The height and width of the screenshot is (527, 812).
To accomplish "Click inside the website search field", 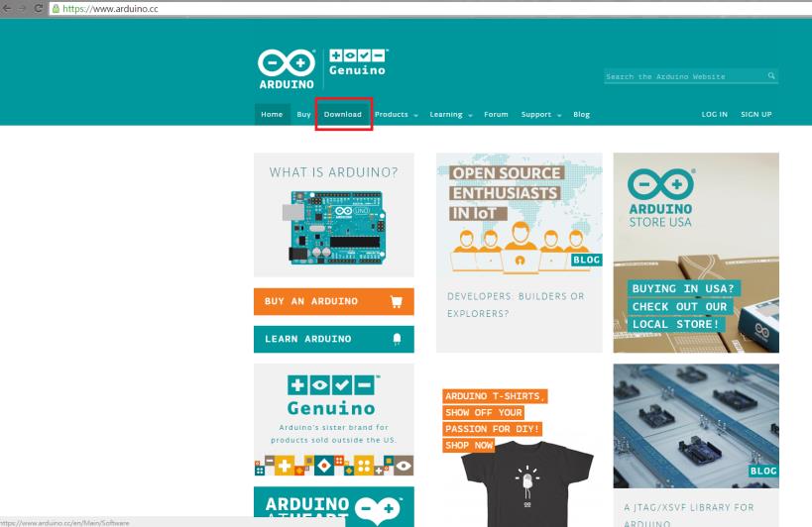I will pyautogui.click(x=682, y=76).
